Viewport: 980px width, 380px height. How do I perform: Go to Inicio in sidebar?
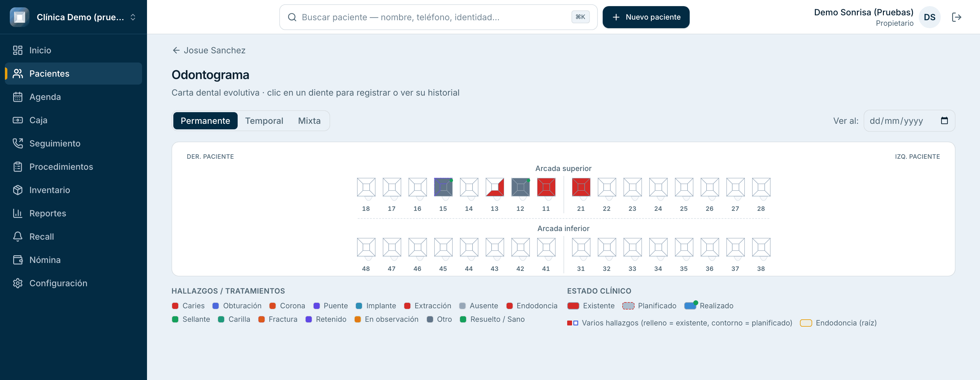(x=73, y=50)
